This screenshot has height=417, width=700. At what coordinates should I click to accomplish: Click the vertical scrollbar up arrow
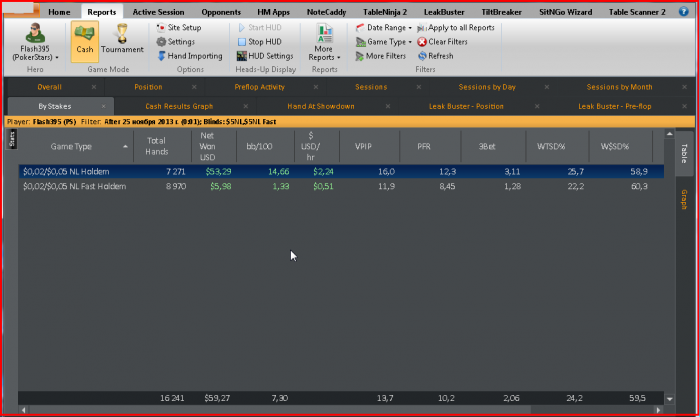(669, 133)
